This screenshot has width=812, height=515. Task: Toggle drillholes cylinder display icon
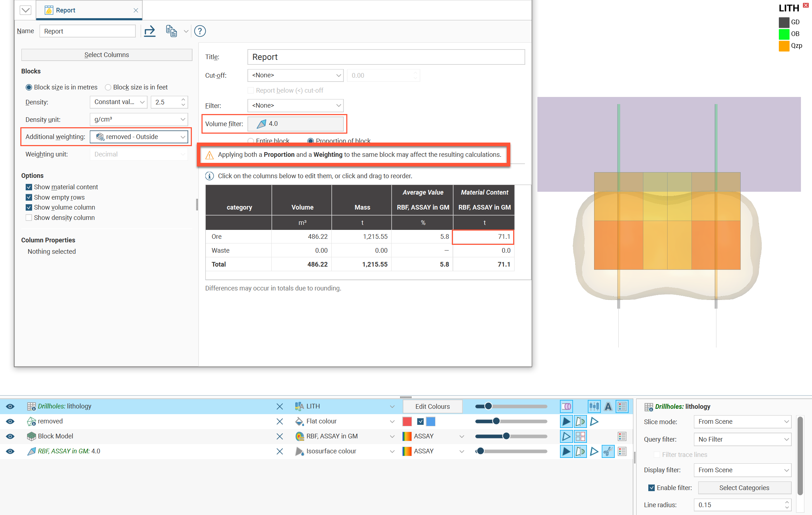click(566, 406)
